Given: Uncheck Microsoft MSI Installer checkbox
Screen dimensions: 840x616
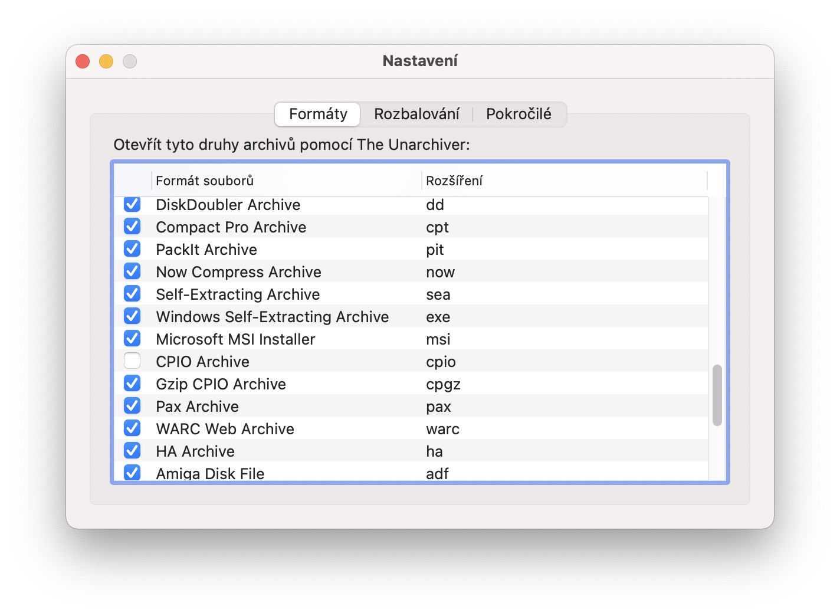Looking at the screenshot, I should point(132,339).
